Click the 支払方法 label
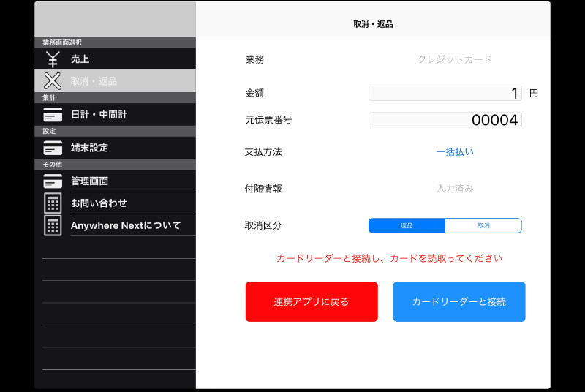This screenshot has height=392, width=585. (263, 152)
